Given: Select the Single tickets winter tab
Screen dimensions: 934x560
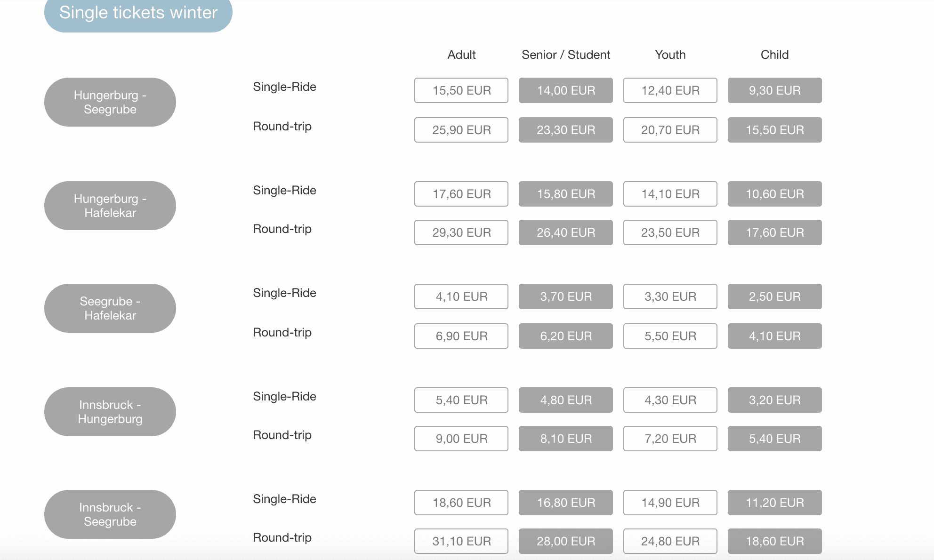Looking at the screenshot, I should [138, 14].
